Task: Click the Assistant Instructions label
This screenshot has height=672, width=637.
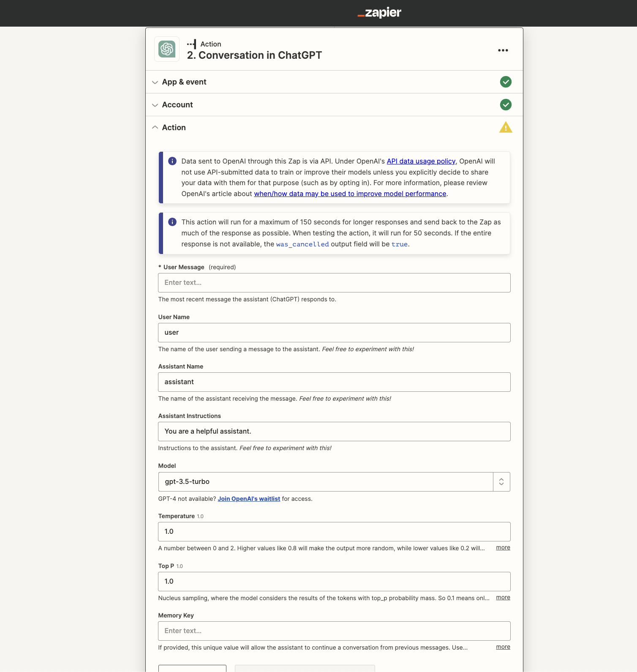Action: coord(190,416)
